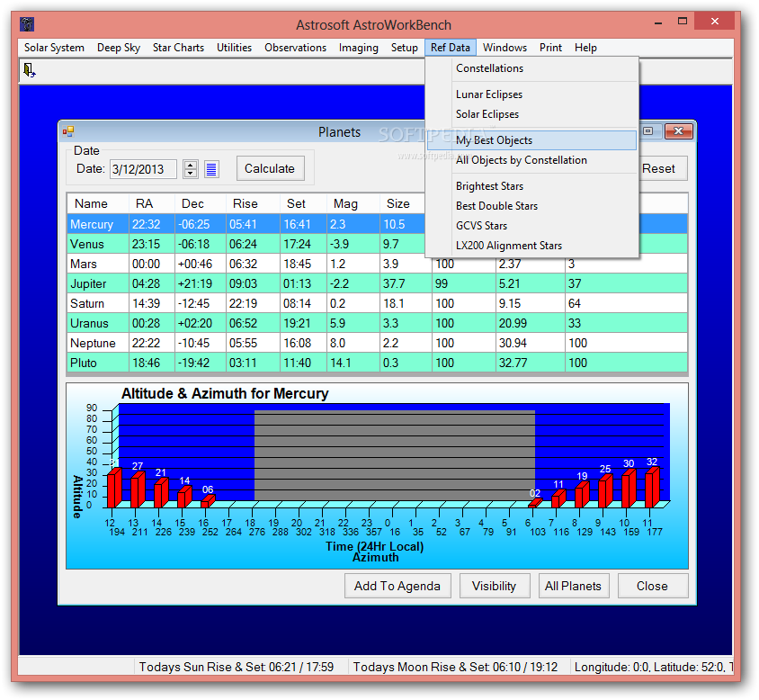The width and height of the screenshot is (759, 700).
Task: Select All Objects by Constellation
Action: [x=531, y=160]
